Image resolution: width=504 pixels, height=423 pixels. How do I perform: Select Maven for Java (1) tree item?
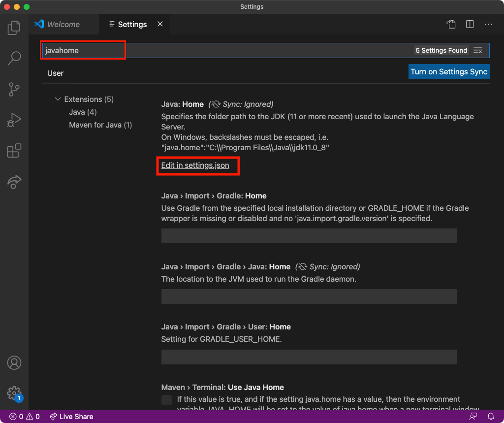(x=100, y=125)
